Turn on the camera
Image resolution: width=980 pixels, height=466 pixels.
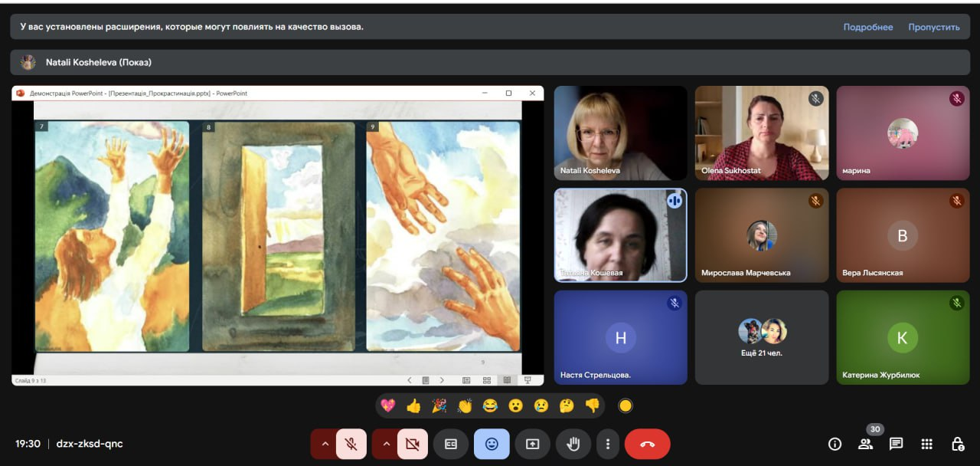coord(413,444)
